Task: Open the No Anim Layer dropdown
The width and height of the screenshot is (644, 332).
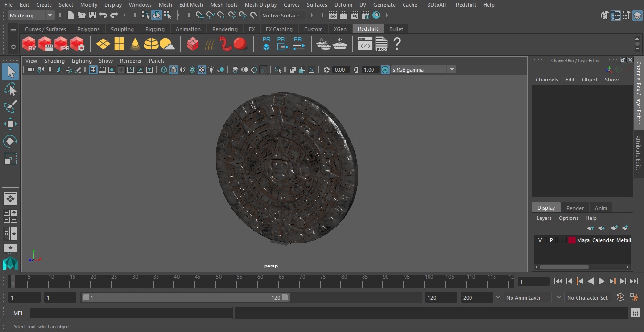Action: (x=528, y=298)
